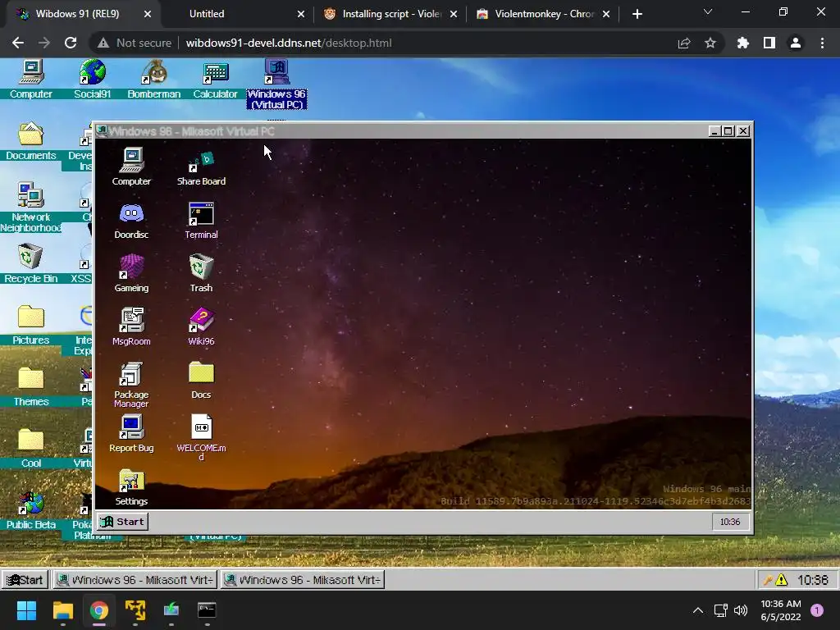Open the Social91 globe icon

tap(92, 79)
